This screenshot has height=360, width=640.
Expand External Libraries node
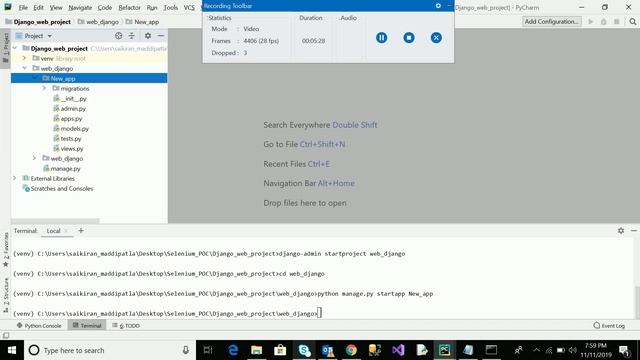pyautogui.click(x=15, y=178)
